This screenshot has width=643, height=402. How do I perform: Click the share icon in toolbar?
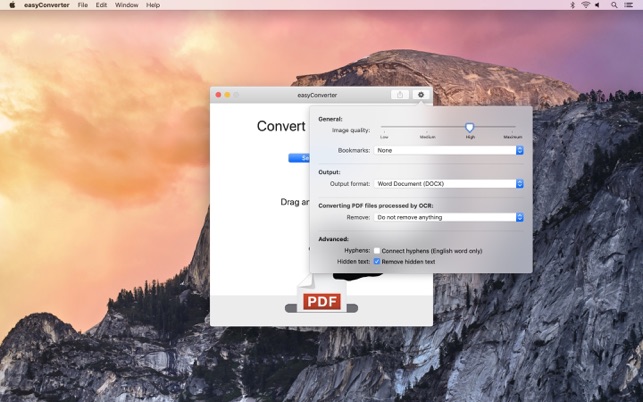pos(400,95)
